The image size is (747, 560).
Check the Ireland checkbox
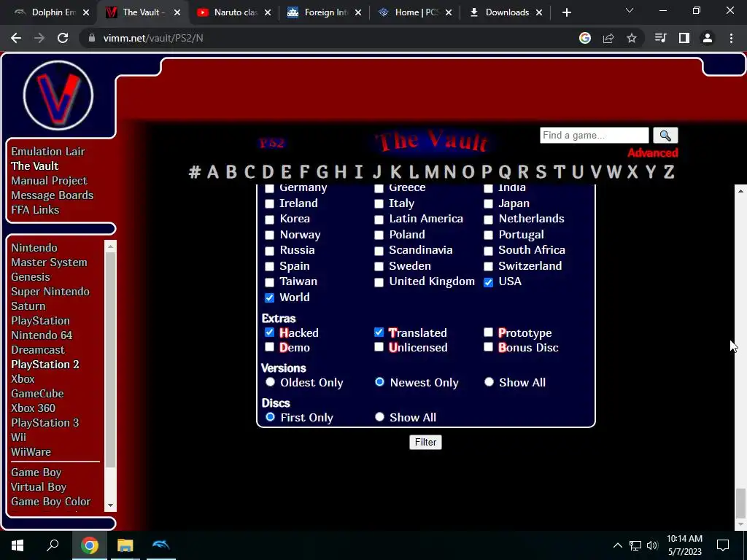point(270,204)
